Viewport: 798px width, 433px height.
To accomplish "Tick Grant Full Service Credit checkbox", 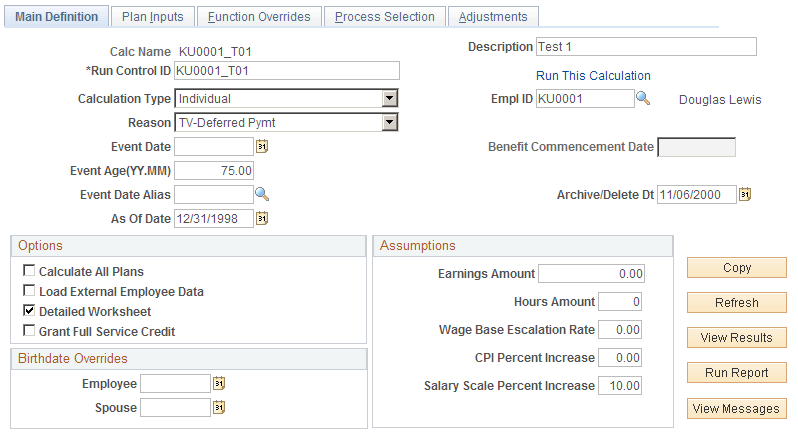I will click(x=30, y=330).
